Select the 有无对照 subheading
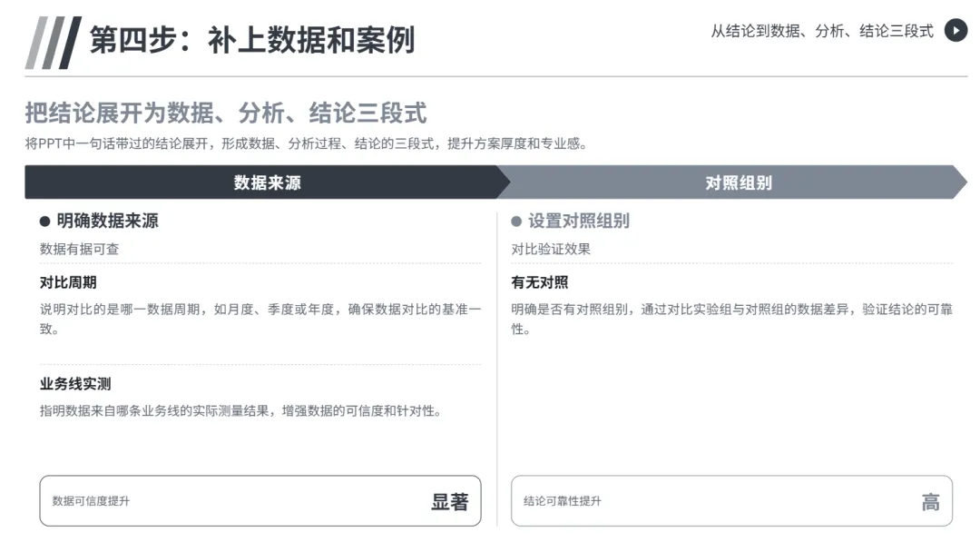This screenshot has width=980, height=542. [540, 282]
